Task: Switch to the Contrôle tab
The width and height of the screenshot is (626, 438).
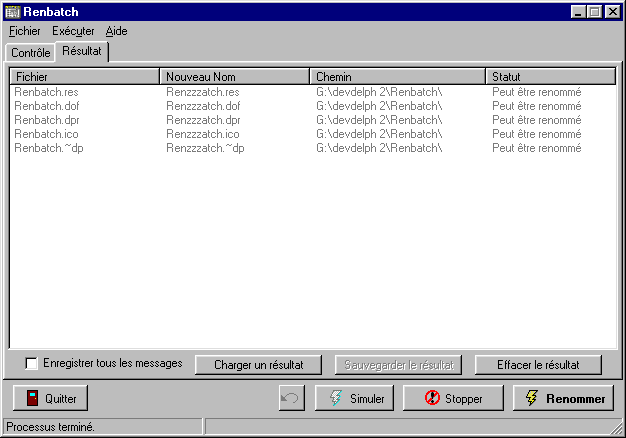Action: pyautogui.click(x=30, y=53)
